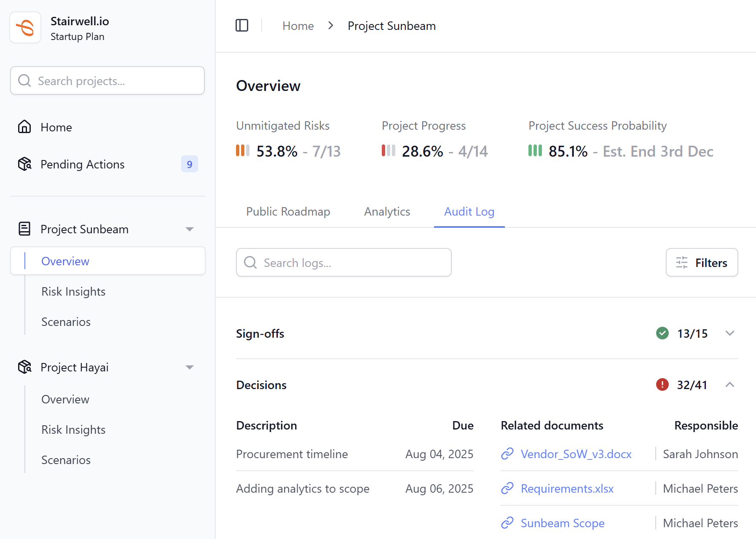The width and height of the screenshot is (756, 539).
Task: Click the link icon beside Vendor_SoW_v3.docx
Action: tap(507, 454)
